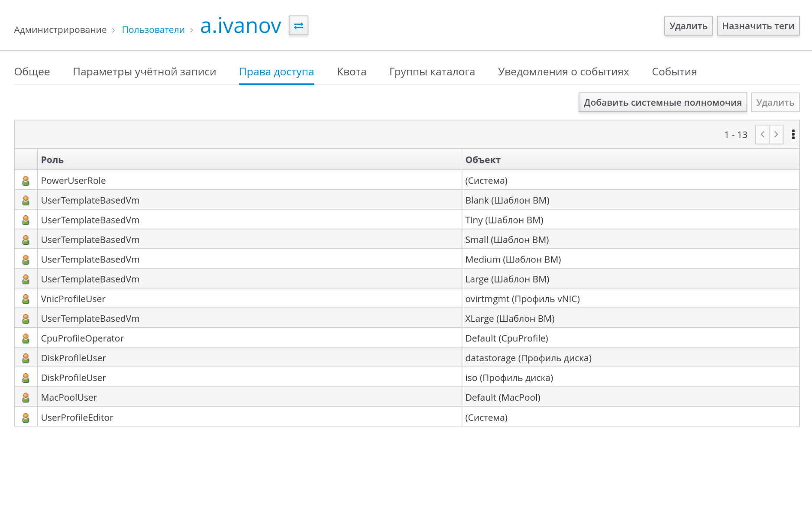Click the user icon beside CpuProfileOperator
This screenshot has width=812, height=525.
tap(26, 338)
